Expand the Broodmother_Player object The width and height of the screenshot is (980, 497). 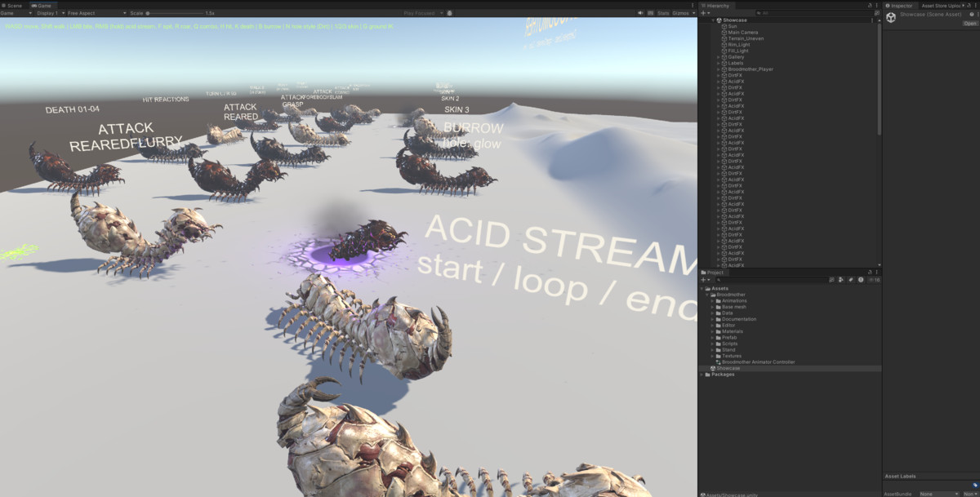tap(718, 69)
